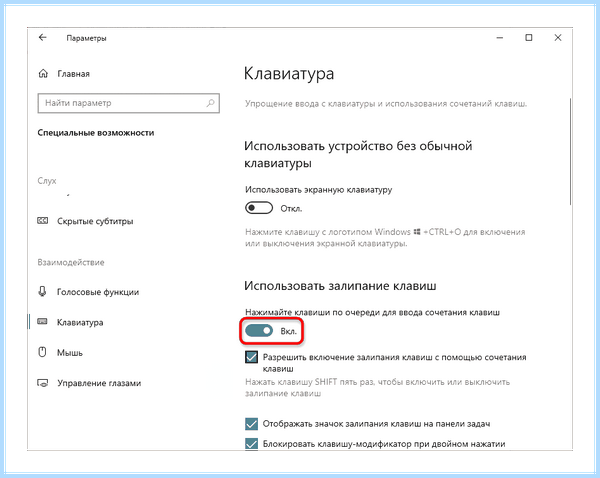Maximize the Параметры window
The height and width of the screenshot is (478, 600).
point(529,38)
